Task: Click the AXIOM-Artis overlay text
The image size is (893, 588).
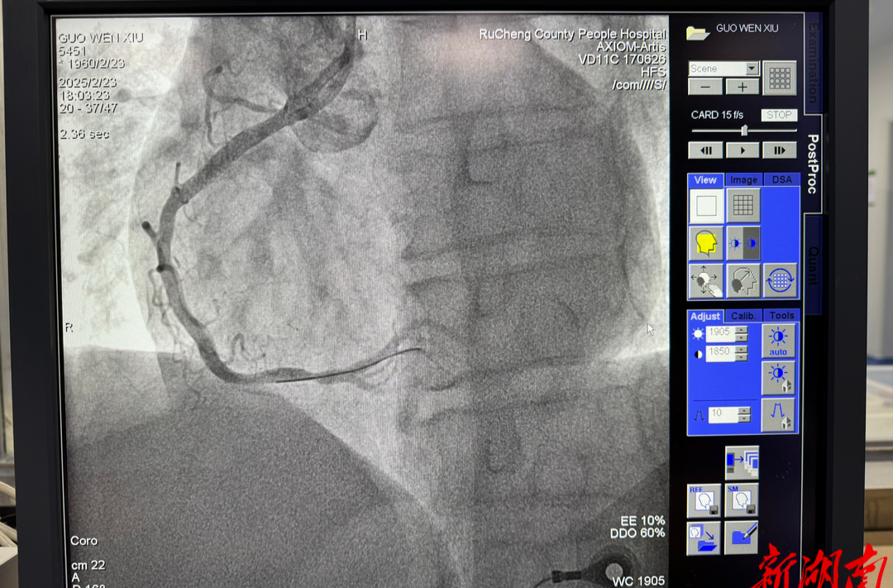Action: click(631, 46)
